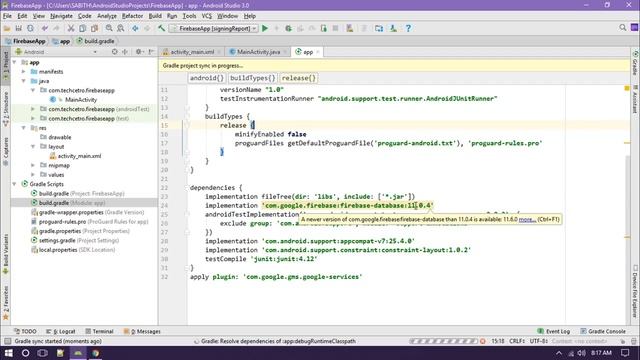Image resolution: width=640 pixels, height=360 pixels.
Task: Click the Open folder toolbar icon
Action: pos(7,28)
